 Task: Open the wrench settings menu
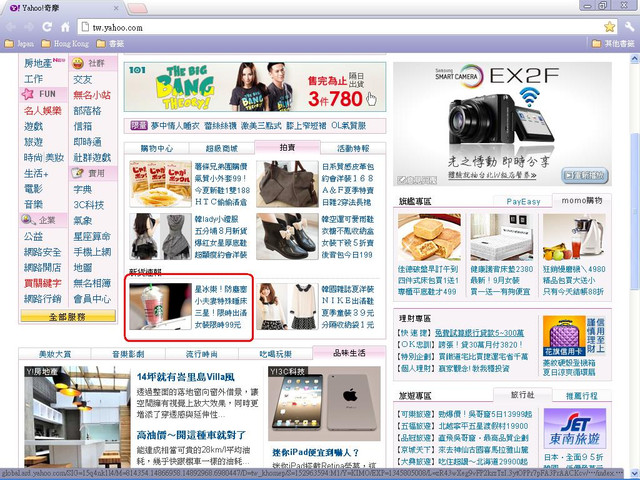tap(629, 27)
